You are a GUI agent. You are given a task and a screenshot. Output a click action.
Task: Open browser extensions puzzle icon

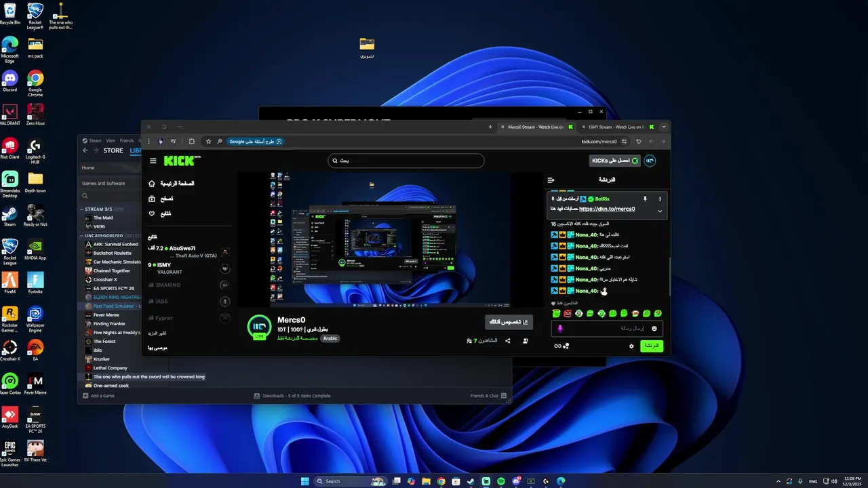click(192, 142)
